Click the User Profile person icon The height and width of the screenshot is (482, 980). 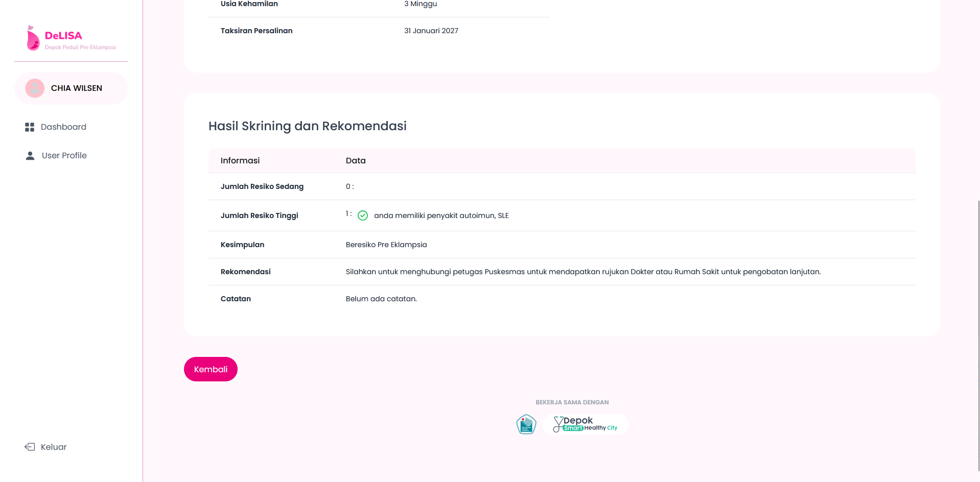point(30,156)
